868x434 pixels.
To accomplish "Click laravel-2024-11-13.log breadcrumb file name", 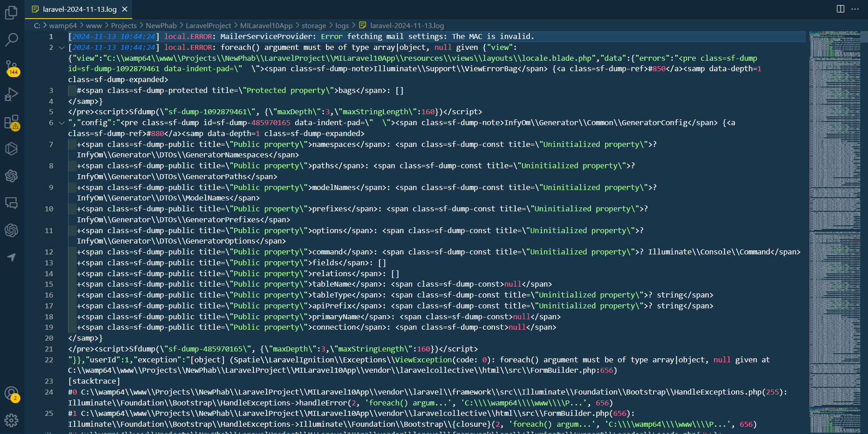I will point(407,25).
